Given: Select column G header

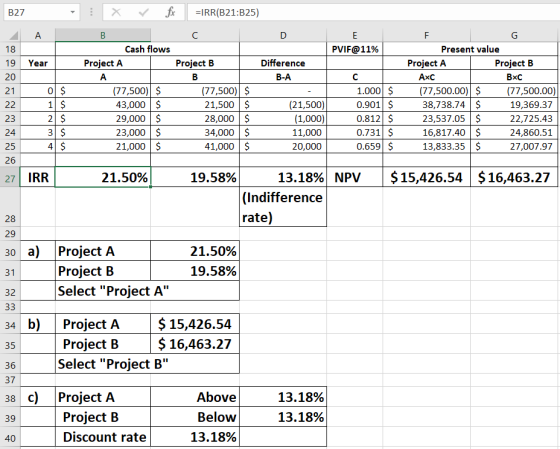Looking at the screenshot, I should [x=514, y=35].
